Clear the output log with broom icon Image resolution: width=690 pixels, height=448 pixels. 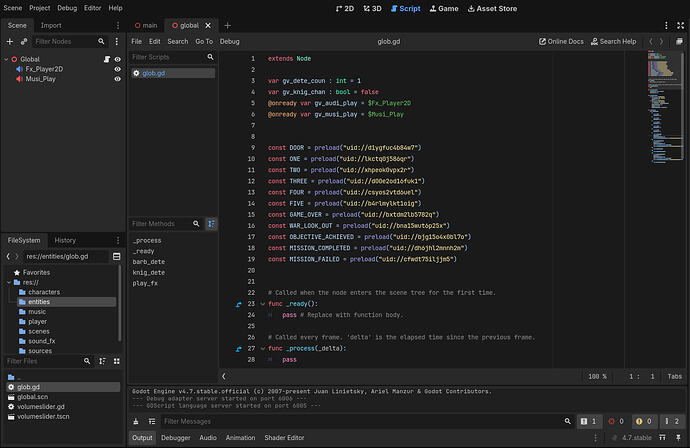[x=136, y=422]
